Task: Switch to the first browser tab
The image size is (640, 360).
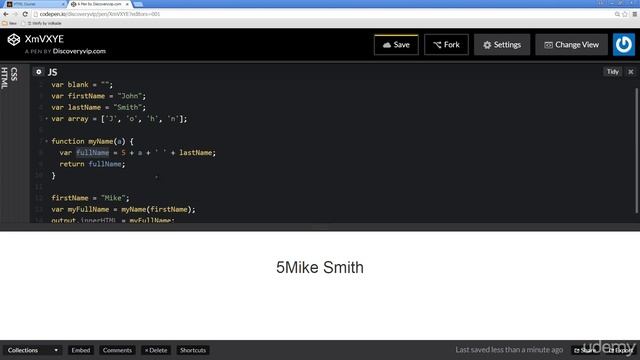Action: 35,4
